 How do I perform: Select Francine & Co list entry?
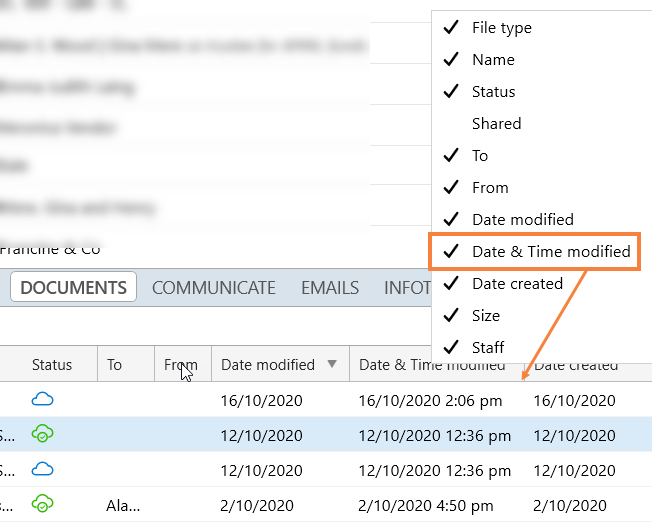pos(50,249)
